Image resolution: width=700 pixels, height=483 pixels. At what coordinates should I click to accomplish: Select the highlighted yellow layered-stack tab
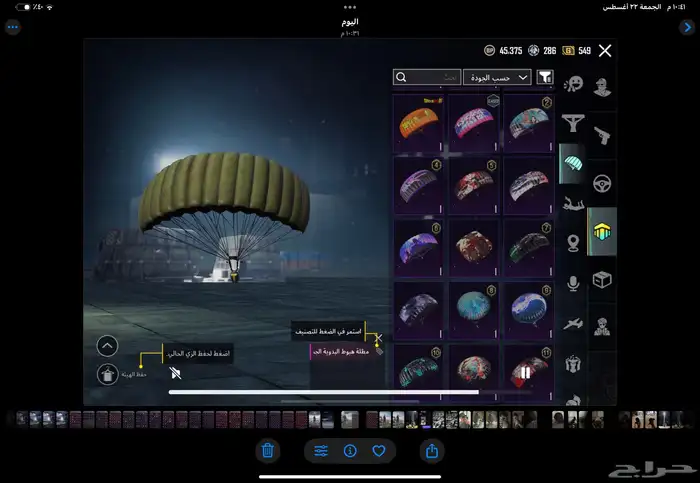click(602, 231)
